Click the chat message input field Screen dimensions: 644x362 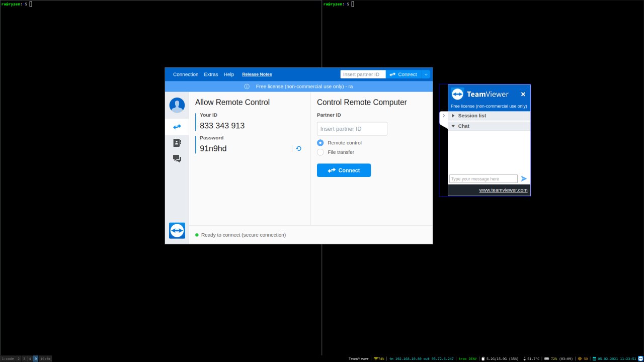click(484, 178)
